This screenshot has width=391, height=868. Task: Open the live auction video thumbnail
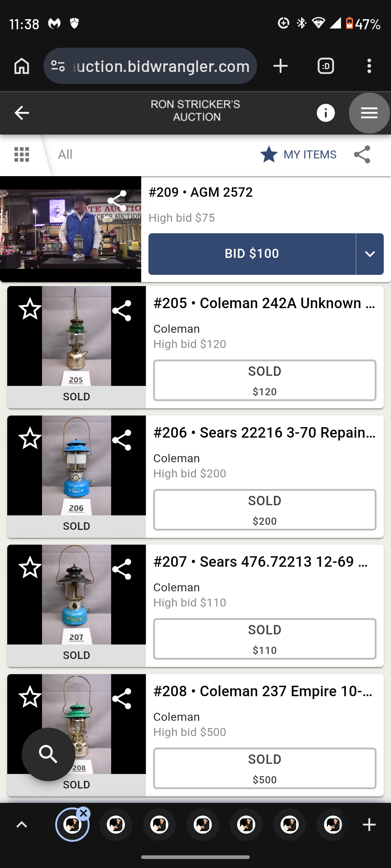71,229
